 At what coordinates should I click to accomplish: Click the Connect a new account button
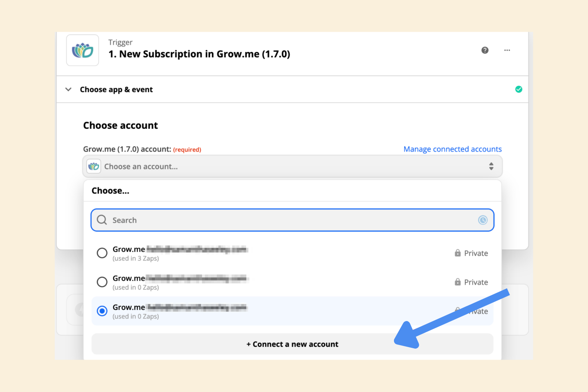pyautogui.click(x=293, y=344)
